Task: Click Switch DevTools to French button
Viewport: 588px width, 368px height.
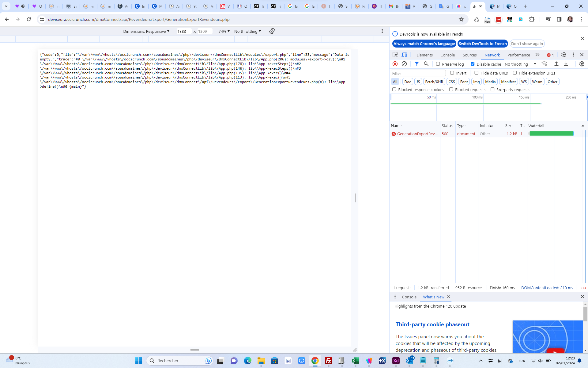Action: coord(483,44)
